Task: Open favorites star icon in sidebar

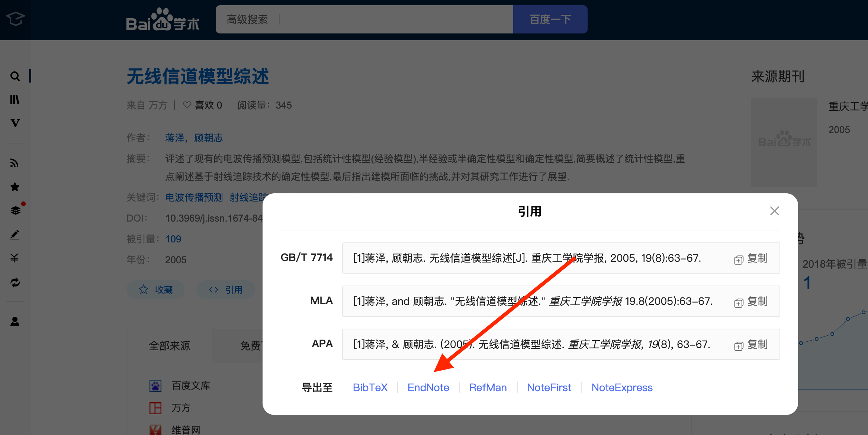Action: 15,187
